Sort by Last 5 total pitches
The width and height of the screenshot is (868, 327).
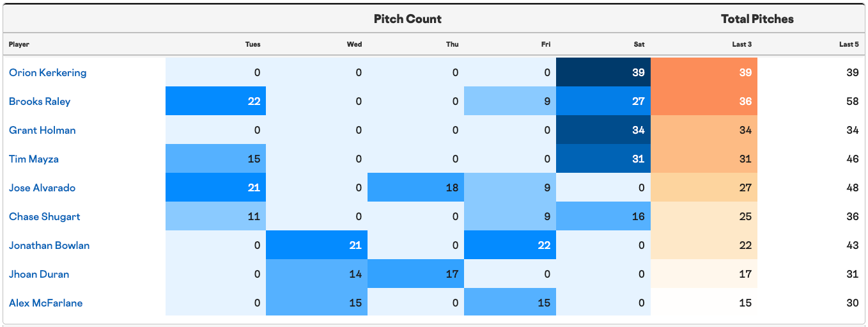pyautogui.click(x=849, y=44)
